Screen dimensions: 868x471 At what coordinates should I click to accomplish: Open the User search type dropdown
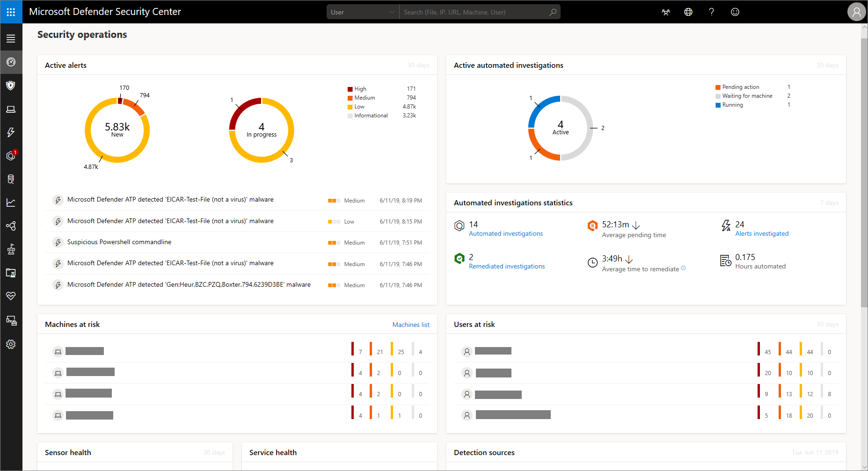click(363, 12)
